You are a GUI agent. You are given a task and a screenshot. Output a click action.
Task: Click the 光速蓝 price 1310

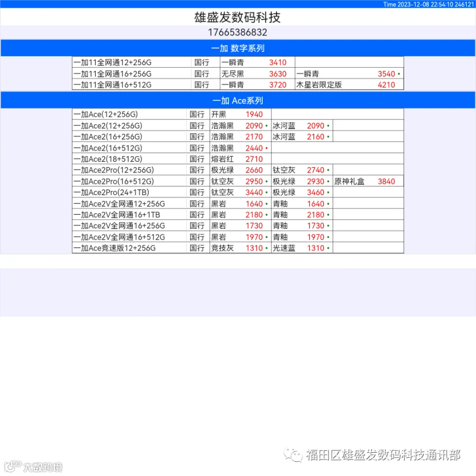[316, 248]
